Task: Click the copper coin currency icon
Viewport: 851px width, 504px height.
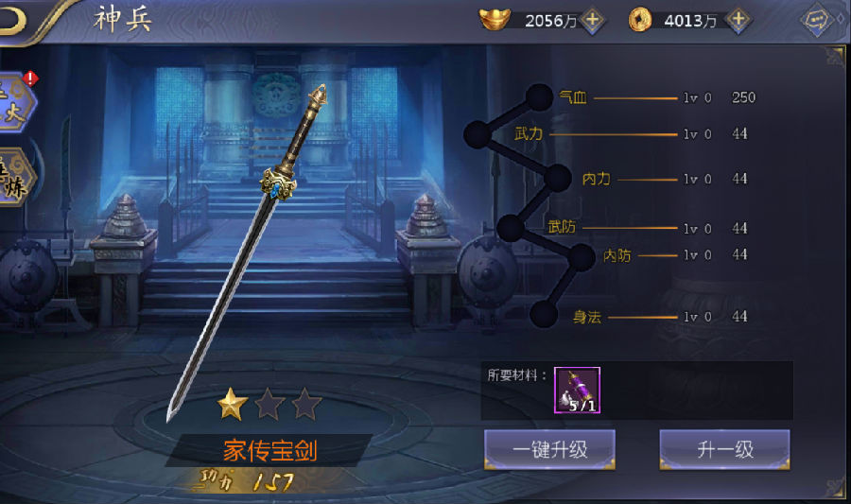Action: click(640, 20)
